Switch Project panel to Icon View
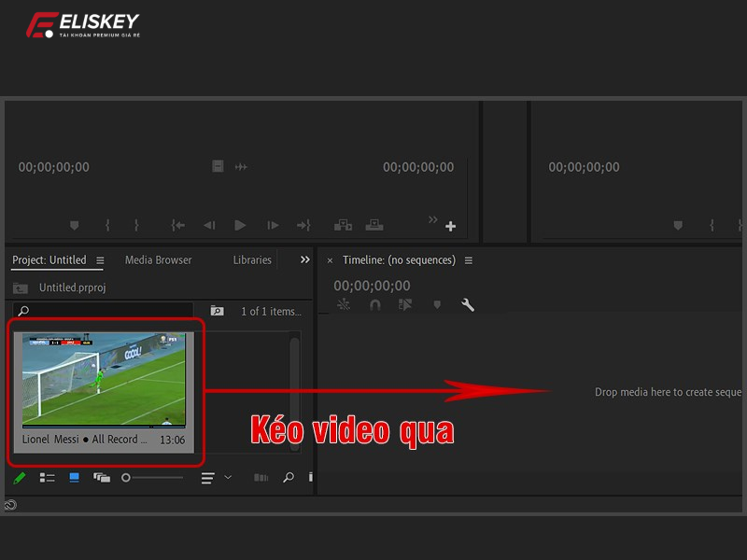The image size is (747, 560). [75, 478]
